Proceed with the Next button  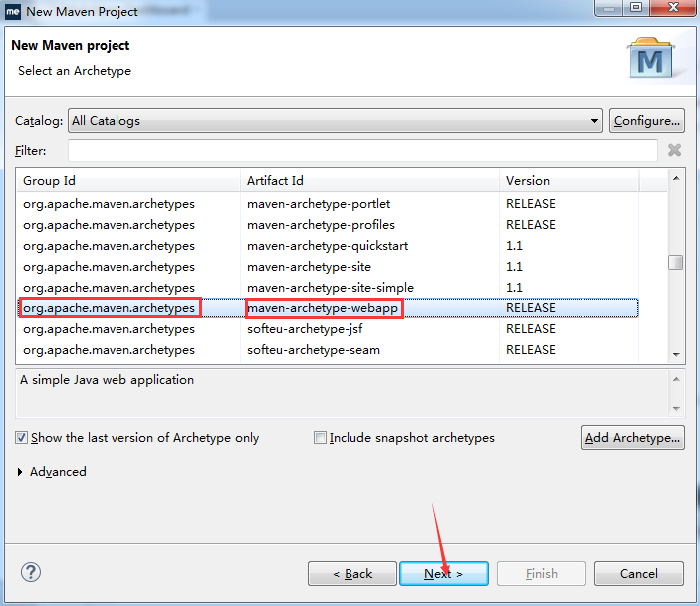pyautogui.click(x=444, y=573)
